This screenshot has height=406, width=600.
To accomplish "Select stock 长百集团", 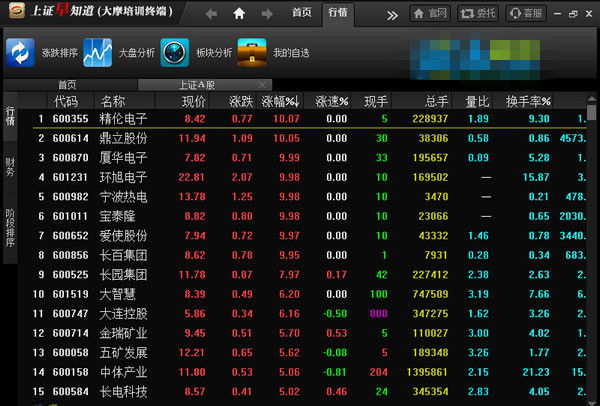I will click(x=123, y=255).
